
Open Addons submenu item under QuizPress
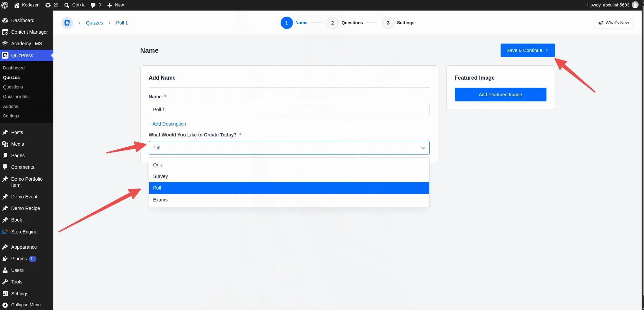coord(11,107)
